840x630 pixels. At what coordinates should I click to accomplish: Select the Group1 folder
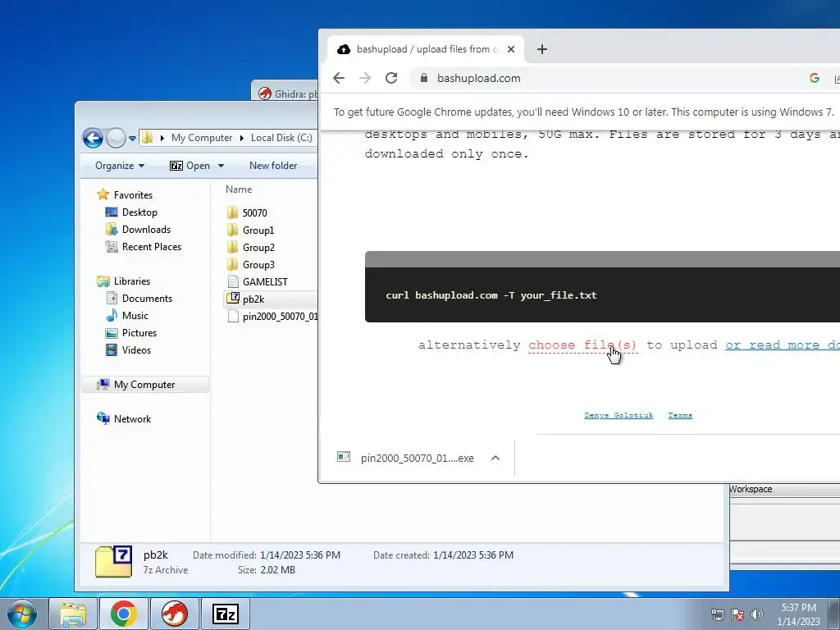(258, 231)
